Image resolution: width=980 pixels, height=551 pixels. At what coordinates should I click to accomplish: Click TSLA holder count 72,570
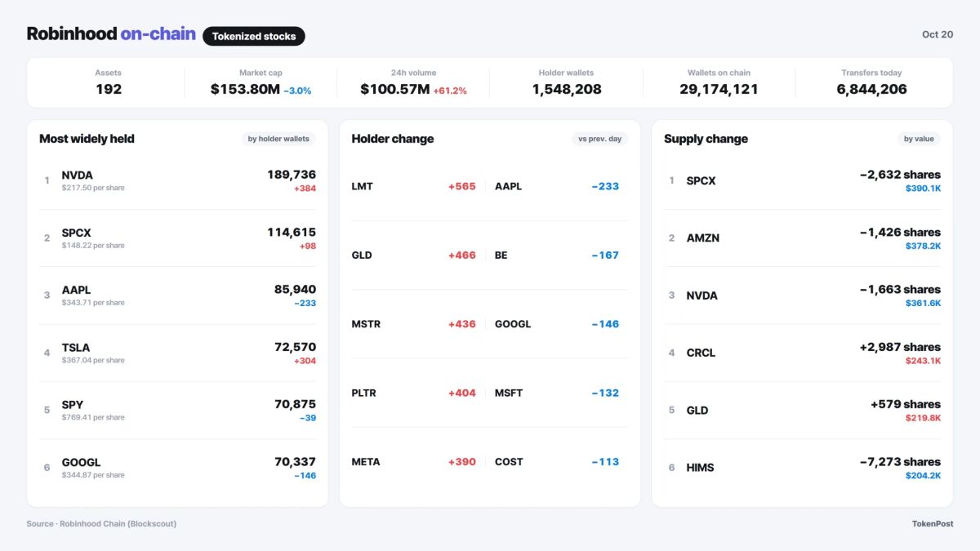click(x=295, y=347)
